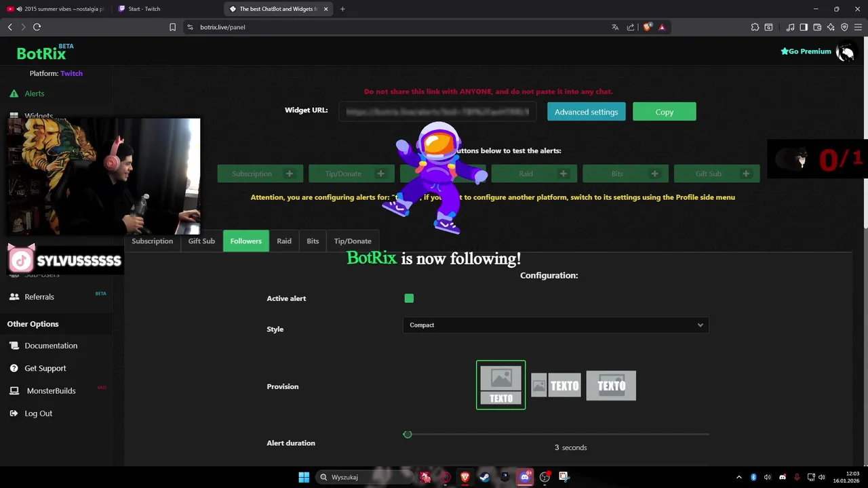Toggle the browser sidebar panel icon

(x=804, y=27)
